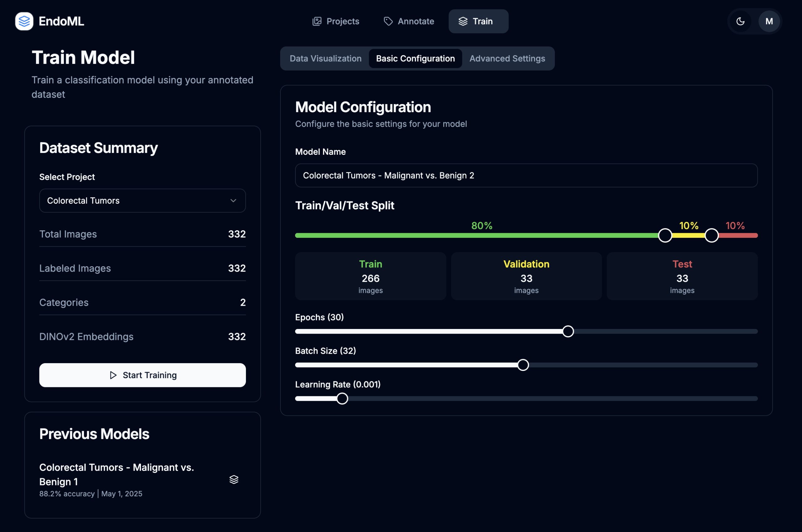Toggle dark mode moon icon
Image resolution: width=802 pixels, height=532 pixels.
point(740,21)
